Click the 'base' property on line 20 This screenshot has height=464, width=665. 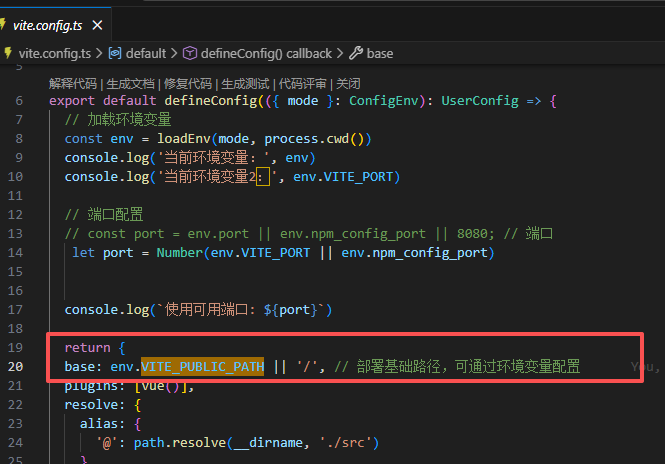tap(80, 366)
